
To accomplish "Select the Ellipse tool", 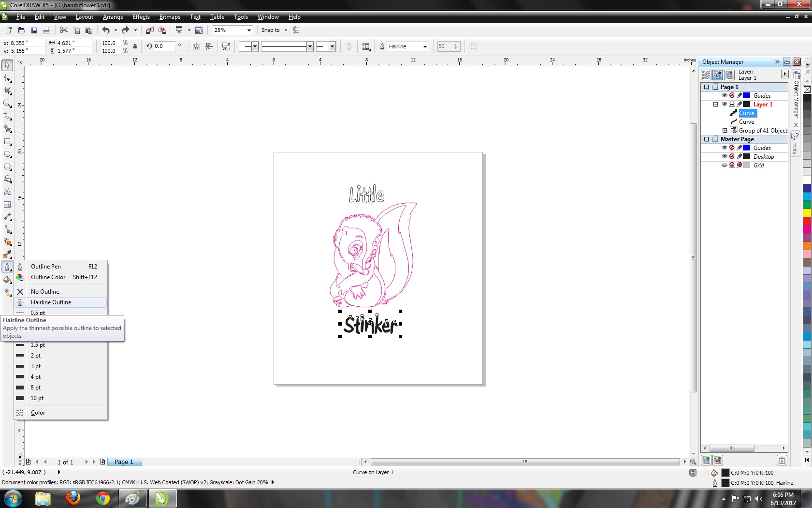I will click(7, 154).
